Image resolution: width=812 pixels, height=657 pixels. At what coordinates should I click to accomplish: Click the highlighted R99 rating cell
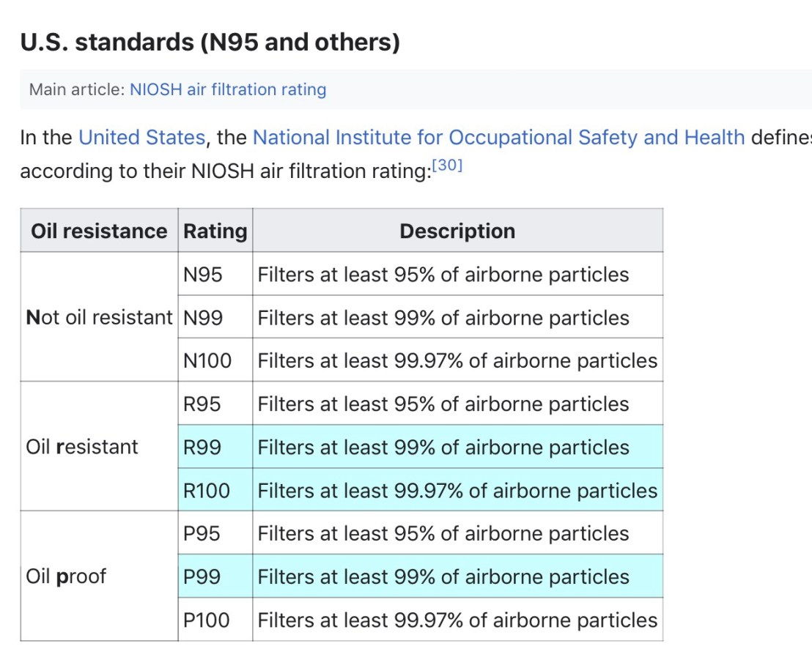coord(202,447)
